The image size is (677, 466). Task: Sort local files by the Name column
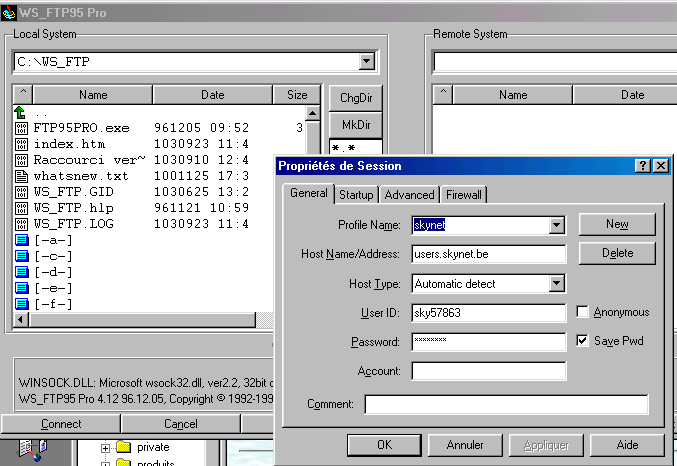click(93, 95)
